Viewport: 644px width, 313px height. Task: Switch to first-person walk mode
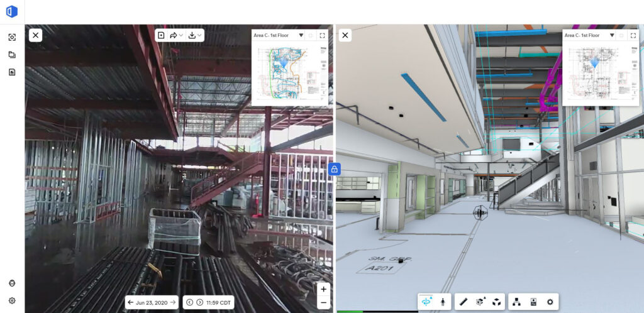pyautogui.click(x=443, y=302)
